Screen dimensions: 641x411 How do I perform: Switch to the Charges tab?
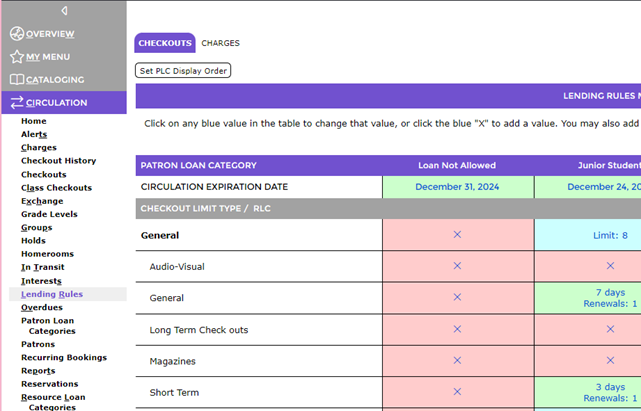point(220,43)
